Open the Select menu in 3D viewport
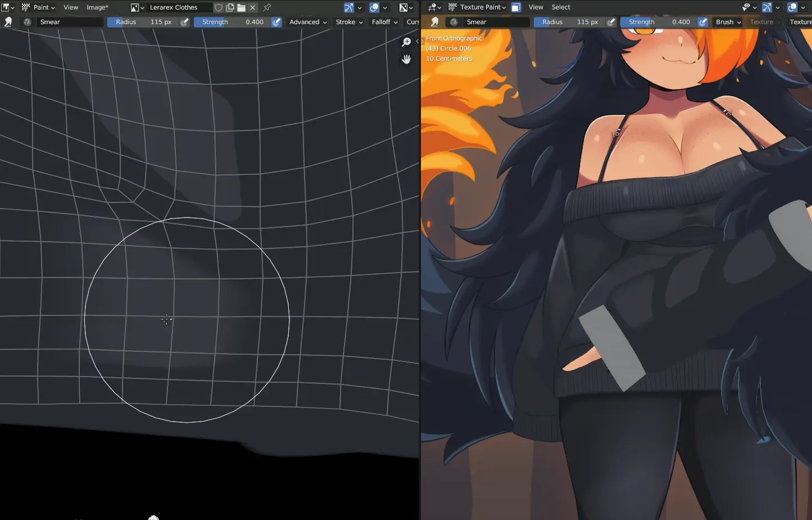Viewport: 812px width, 520px height. point(560,7)
